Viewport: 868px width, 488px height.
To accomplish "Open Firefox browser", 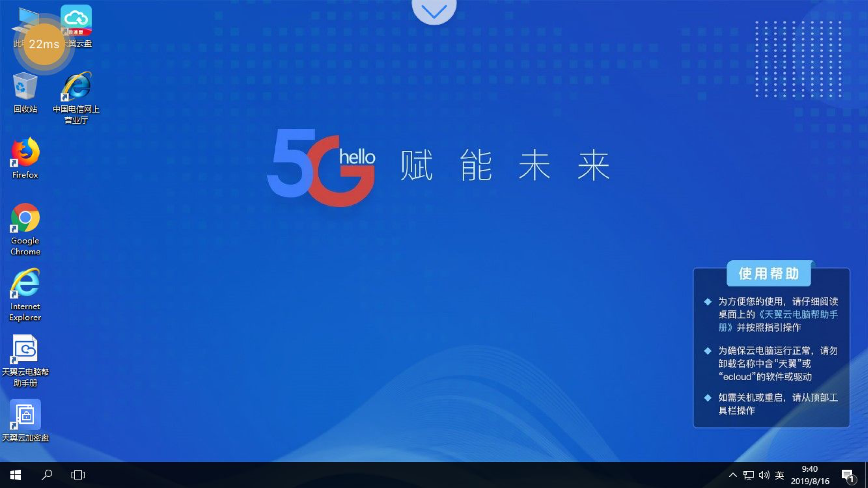I will [x=25, y=160].
